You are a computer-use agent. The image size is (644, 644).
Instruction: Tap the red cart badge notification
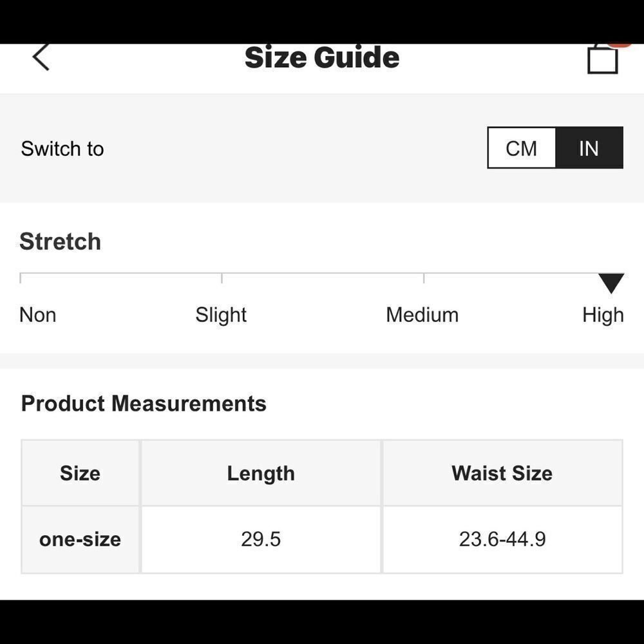click(619, 44)
